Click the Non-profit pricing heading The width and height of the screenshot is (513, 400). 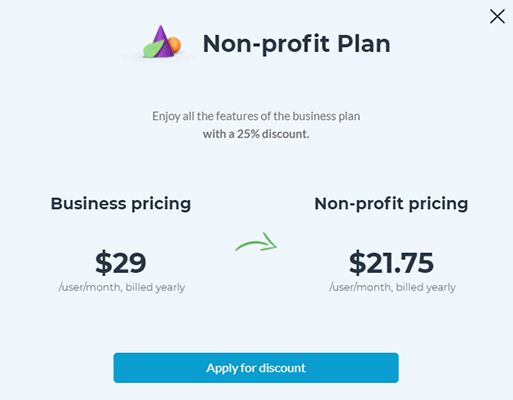coord(391,204)
